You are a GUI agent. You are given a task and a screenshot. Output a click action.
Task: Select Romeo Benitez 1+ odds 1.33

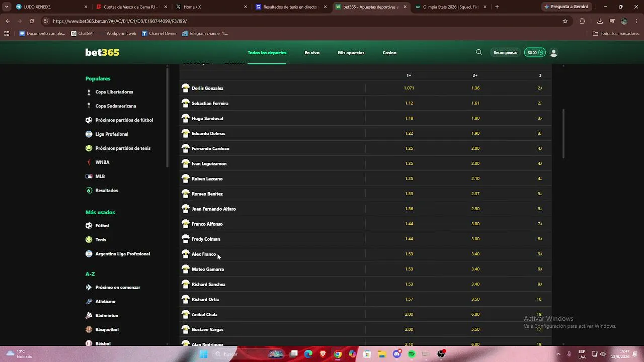click(x=409, y=194)
